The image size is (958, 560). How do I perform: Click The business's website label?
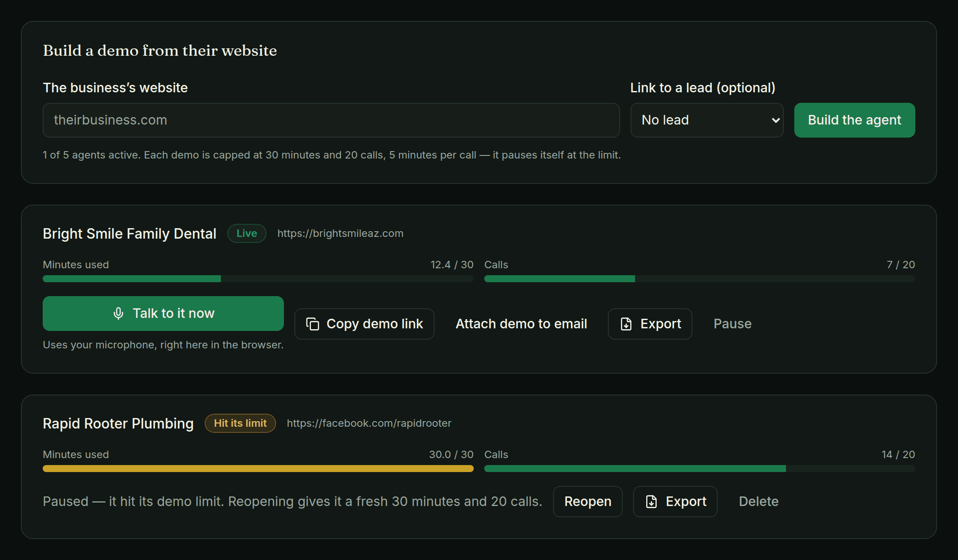click(115, 88)
